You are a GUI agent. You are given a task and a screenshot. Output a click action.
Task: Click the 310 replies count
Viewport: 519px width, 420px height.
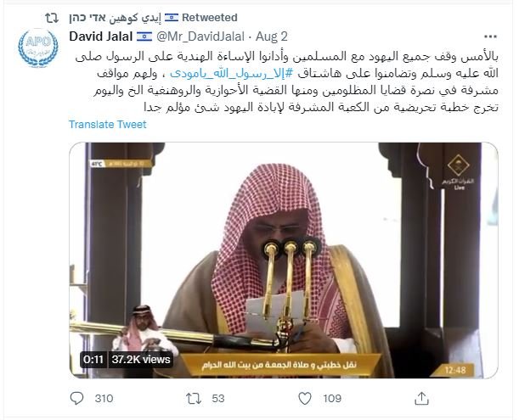tap(104, 399)
